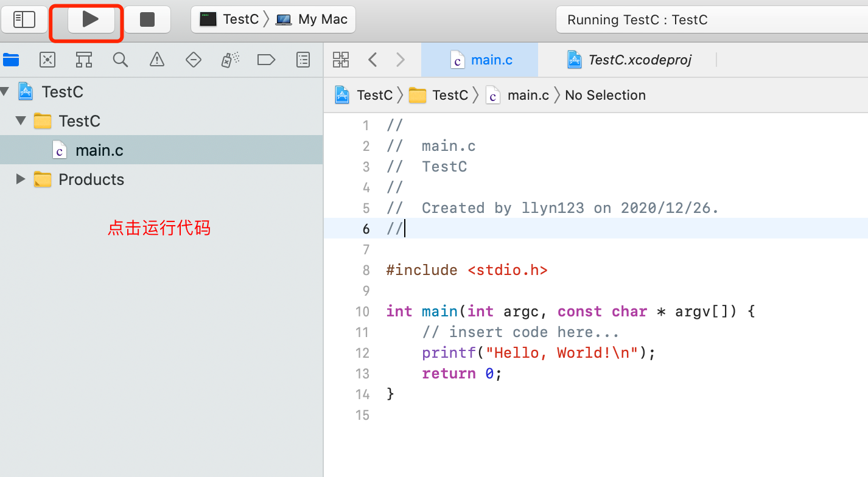Go forward with the right chevron

tap(400, 60)
